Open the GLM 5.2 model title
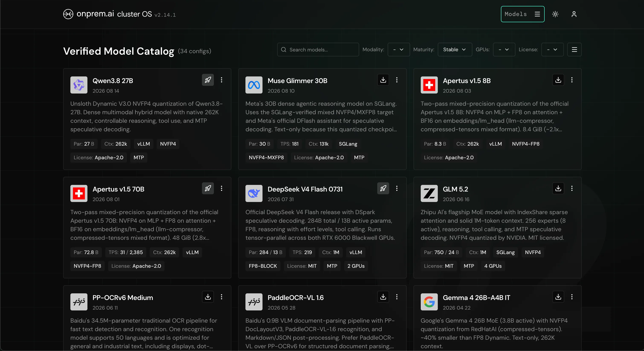644x351 pixels. point(455,189)
